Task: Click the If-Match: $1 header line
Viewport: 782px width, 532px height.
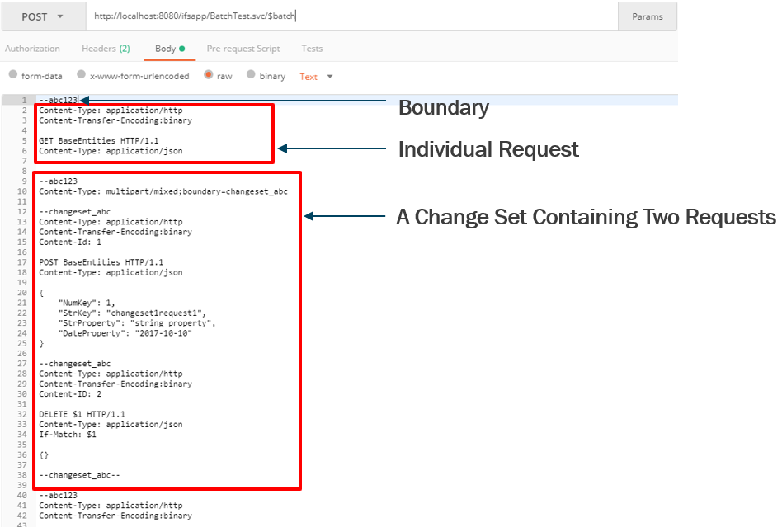Action: pyautogui.click(x=68, y=435)
